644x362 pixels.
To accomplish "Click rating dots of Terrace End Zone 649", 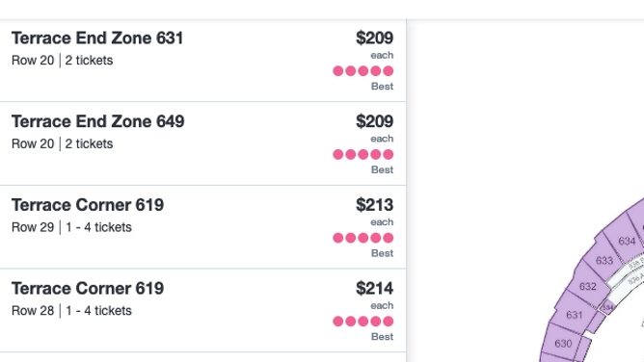I will tap(363, 155).
